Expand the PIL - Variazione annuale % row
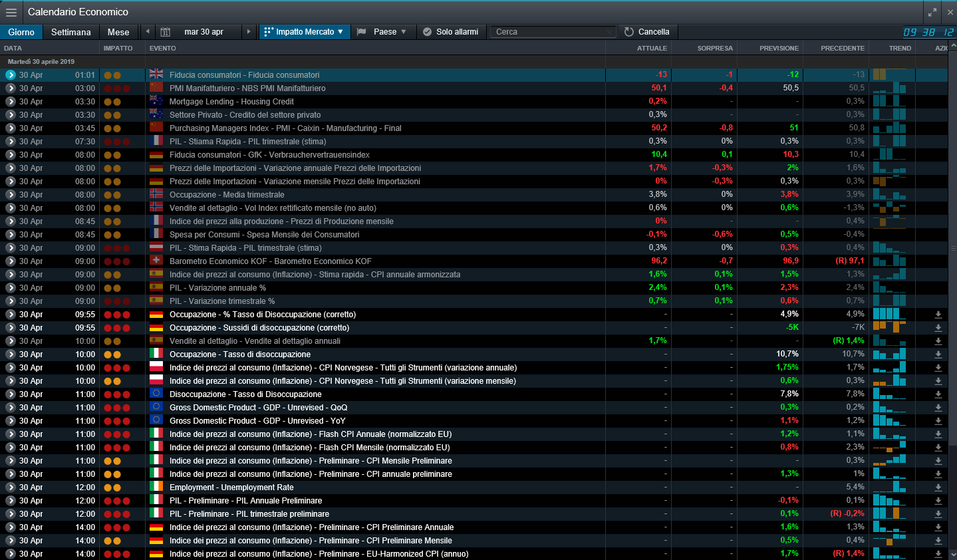 tap(11, 288)
